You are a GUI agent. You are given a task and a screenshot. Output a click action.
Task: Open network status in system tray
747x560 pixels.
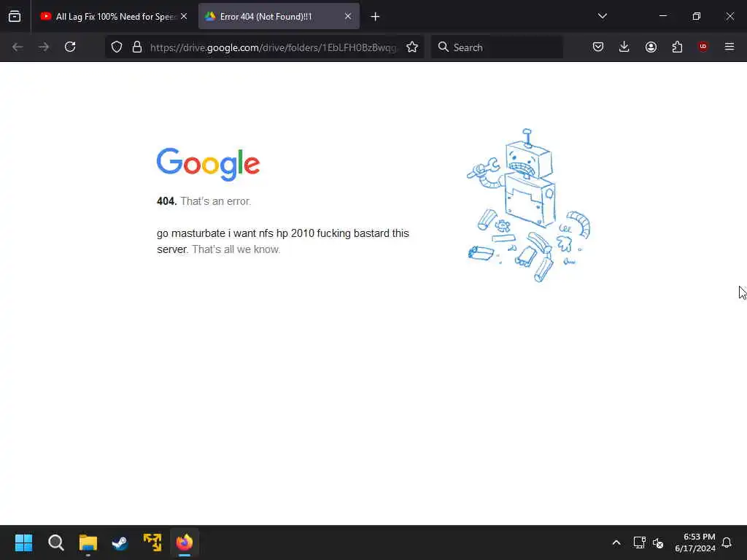click(639, 542)
